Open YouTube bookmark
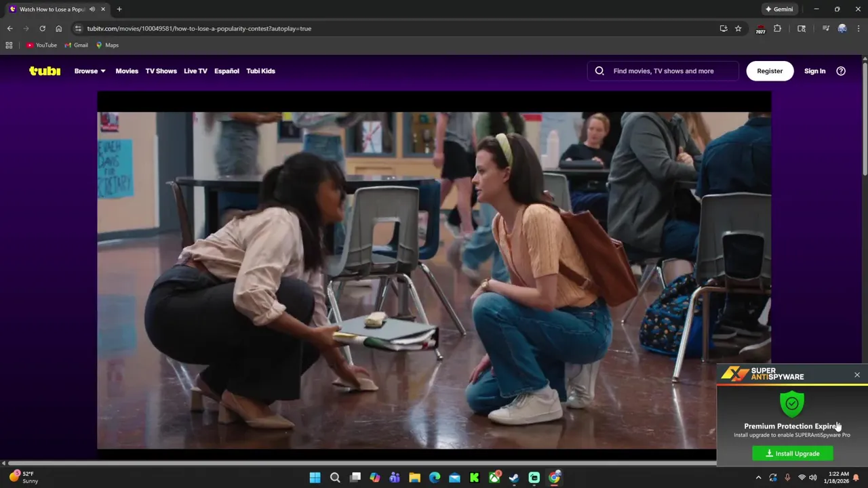The image size is (868, 488). tap(41, 45)
